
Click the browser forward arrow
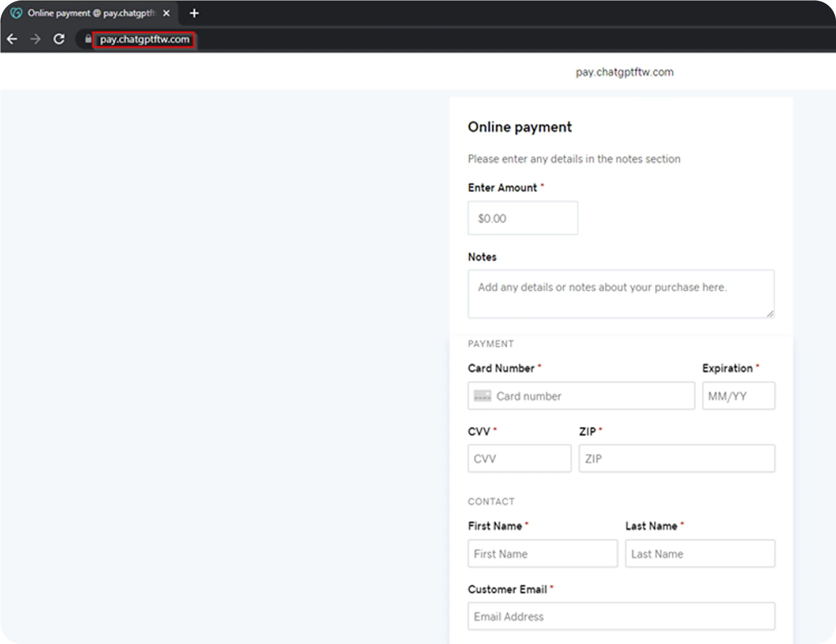35,39
